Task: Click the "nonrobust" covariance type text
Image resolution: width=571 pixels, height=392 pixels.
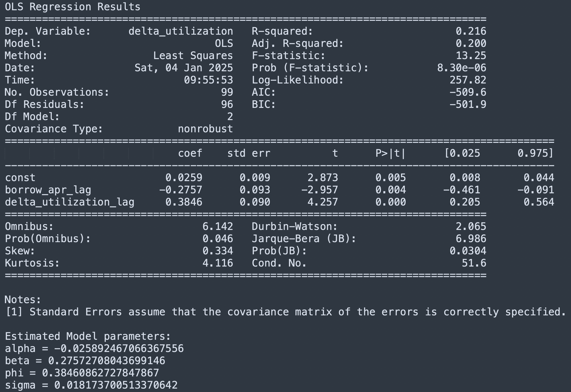Action: pyautogui.click(x=205, y=129)
